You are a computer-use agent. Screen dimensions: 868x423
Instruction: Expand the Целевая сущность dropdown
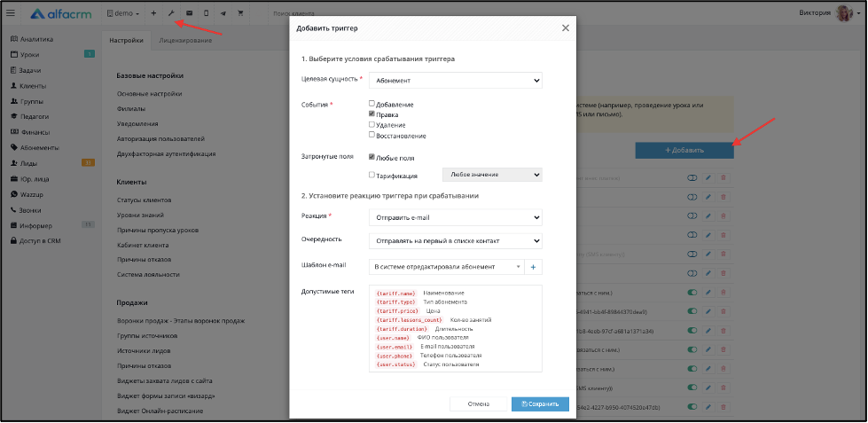(x=455, y=81)
